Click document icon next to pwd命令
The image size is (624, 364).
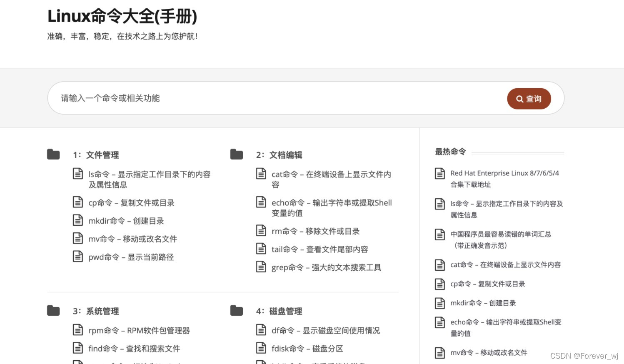[x=78, y=256]
